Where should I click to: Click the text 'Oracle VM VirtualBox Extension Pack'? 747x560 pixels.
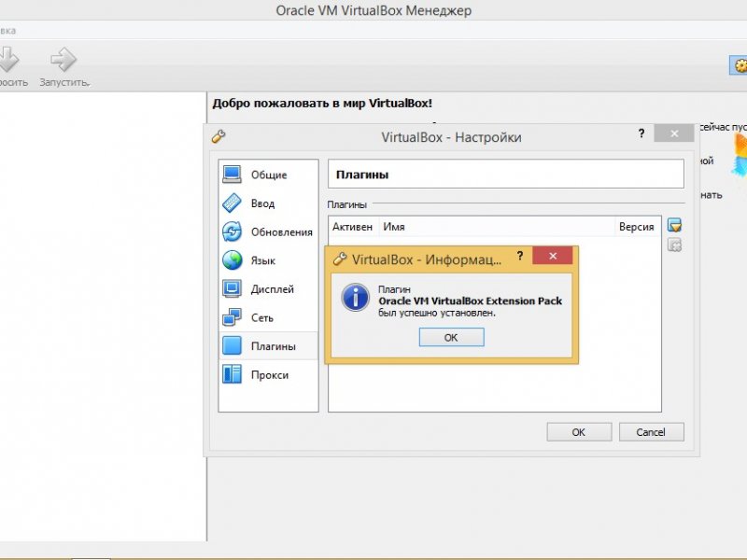(x=471, y=301)
